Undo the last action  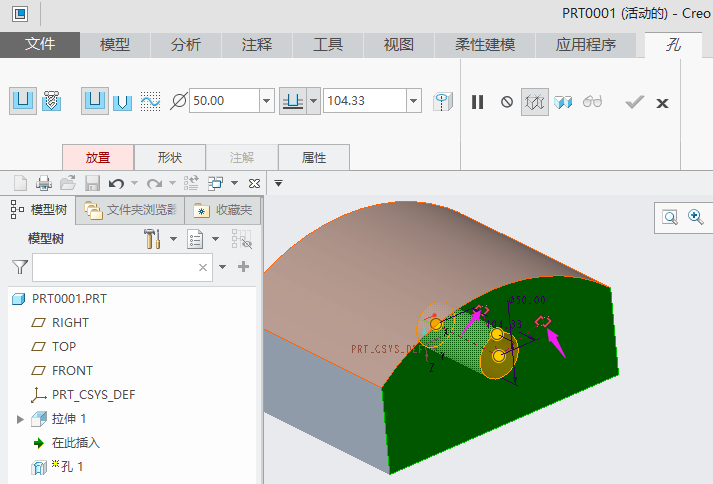[116, 183]
